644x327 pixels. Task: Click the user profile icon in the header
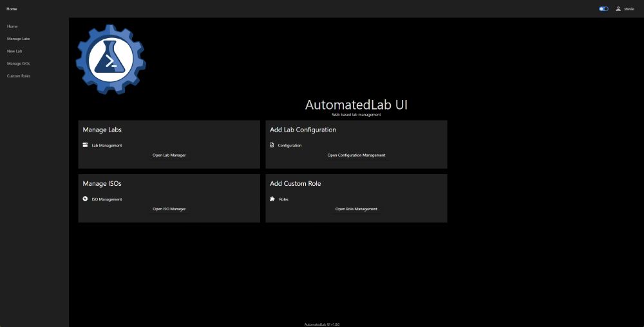point(618,8)
